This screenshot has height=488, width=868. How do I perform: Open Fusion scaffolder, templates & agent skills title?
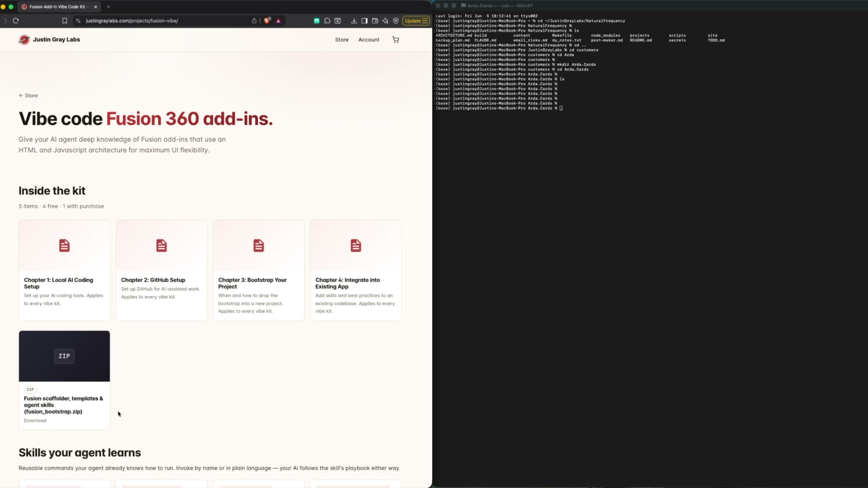tap(63, 405)
